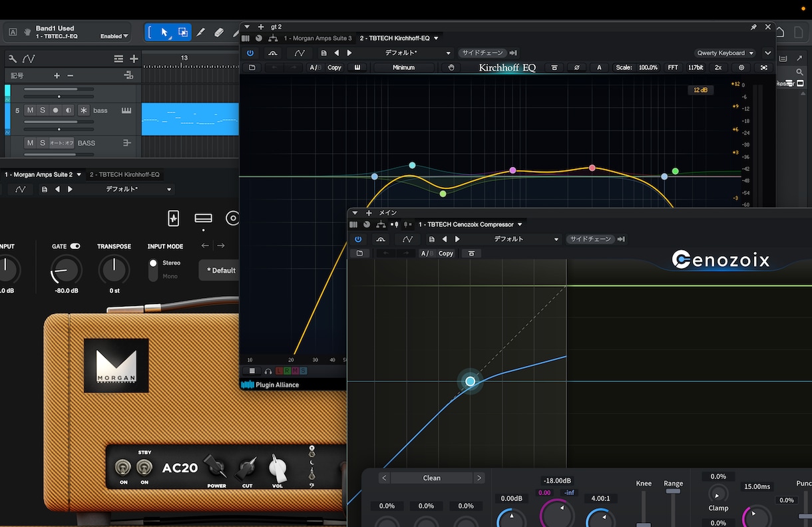The image size is (812, 527).
Task: Solo track 5 bass
Action: 43,110
